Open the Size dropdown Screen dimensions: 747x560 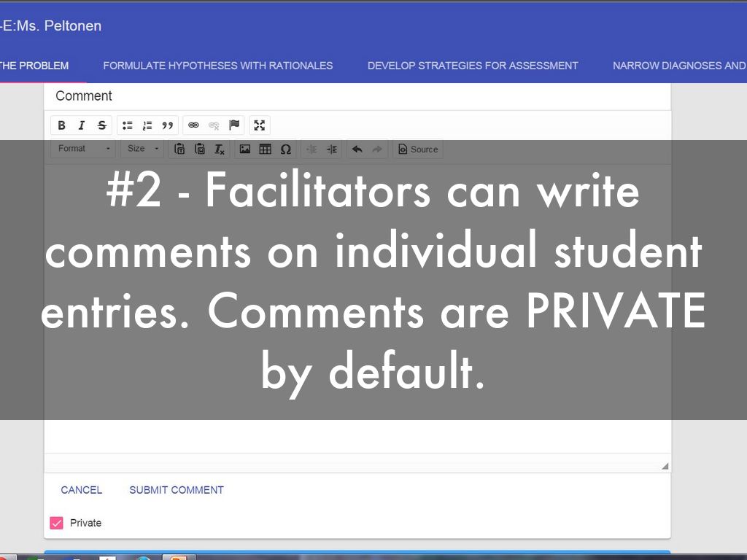pos(142,149)
